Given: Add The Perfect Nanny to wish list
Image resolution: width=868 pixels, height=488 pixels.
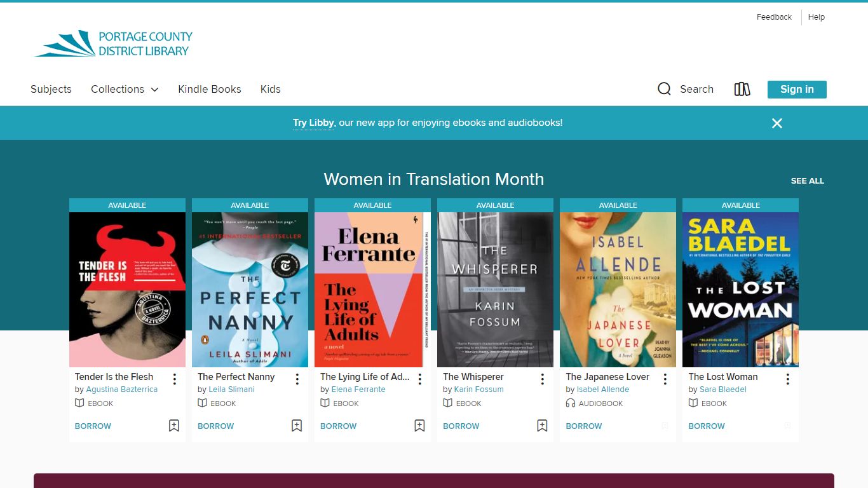Looking at the screenshot, I should pyautogui.click(x=297, y=426).
